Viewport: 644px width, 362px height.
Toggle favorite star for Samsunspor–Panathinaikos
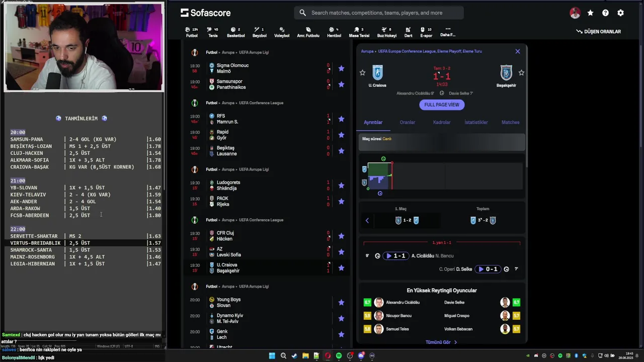341,84
